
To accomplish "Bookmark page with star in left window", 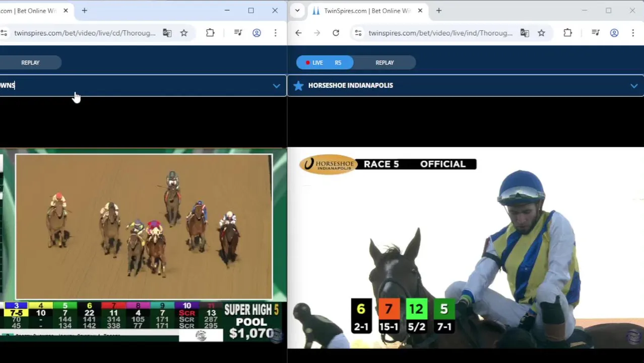I will point(184,33).
